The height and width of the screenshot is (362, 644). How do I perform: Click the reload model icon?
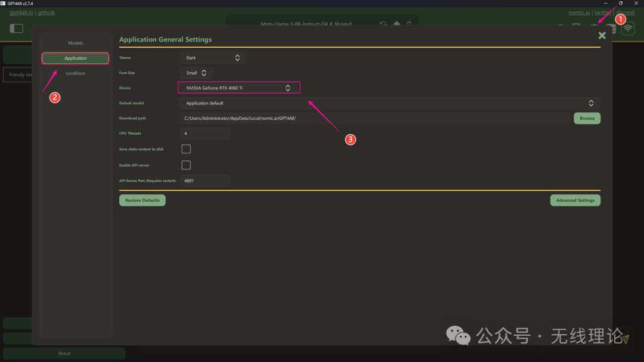[x=383, y=24]
